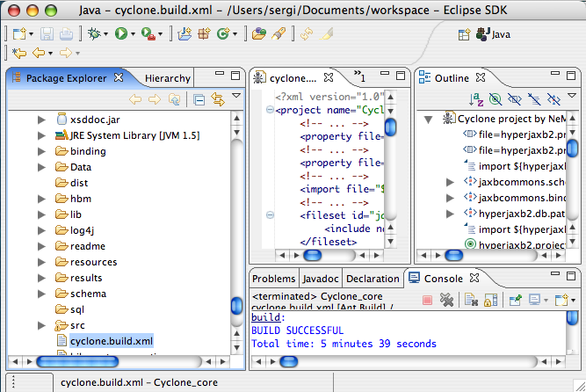Switch to the Problems tab

pos(273,279)
